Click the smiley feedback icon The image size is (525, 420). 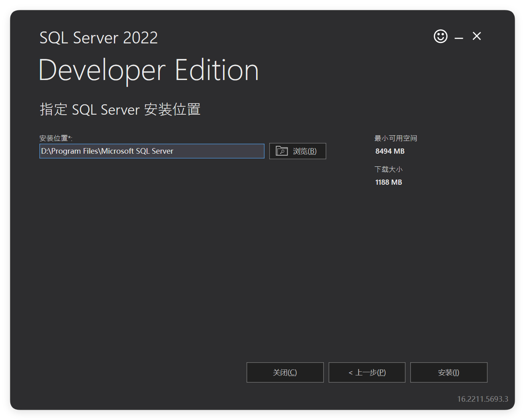pos(441,36)
